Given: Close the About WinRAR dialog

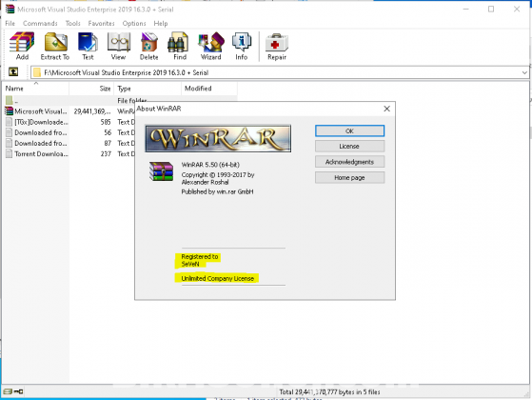Looking at the screenshot, I should [386, 109].
